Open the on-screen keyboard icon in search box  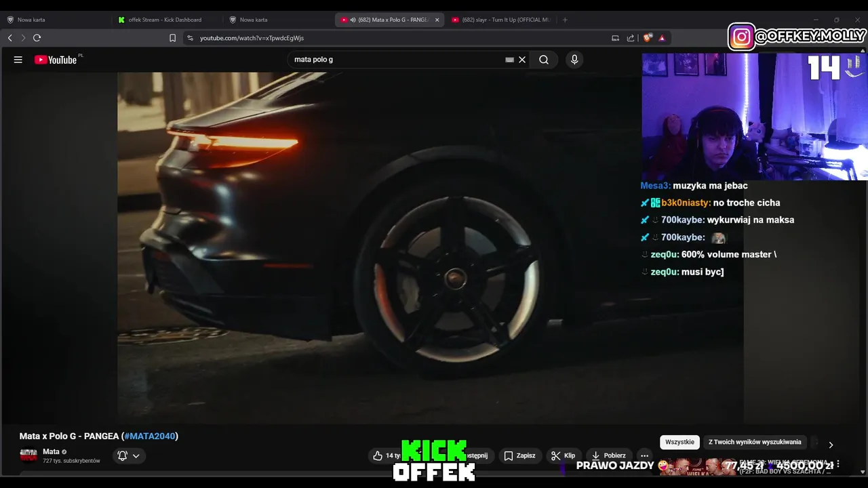[510, 60]
